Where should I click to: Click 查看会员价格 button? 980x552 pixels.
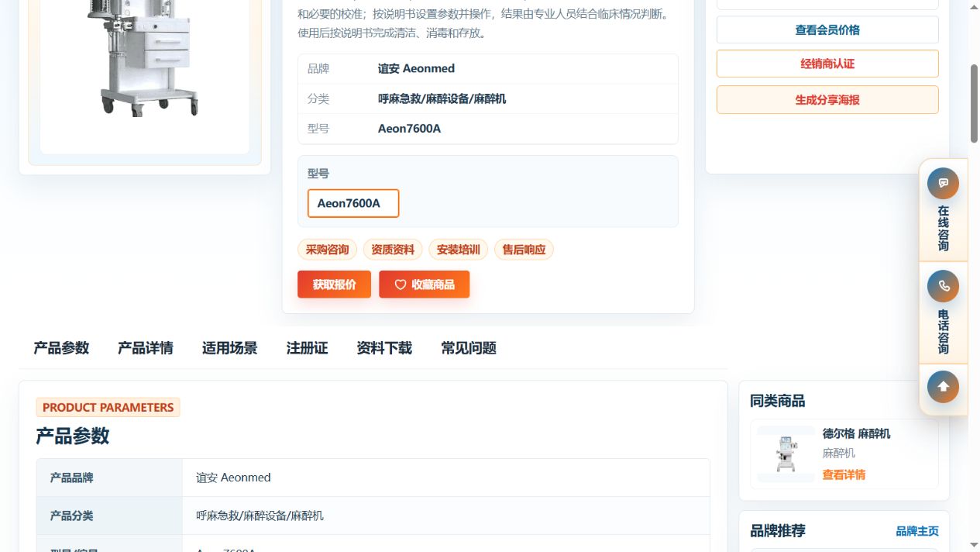tap(827, 30)
